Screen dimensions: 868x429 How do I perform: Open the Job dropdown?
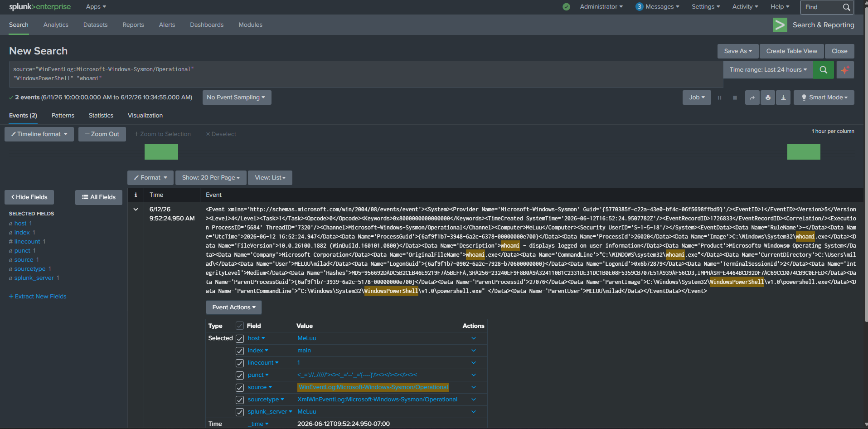coord(697,97)
